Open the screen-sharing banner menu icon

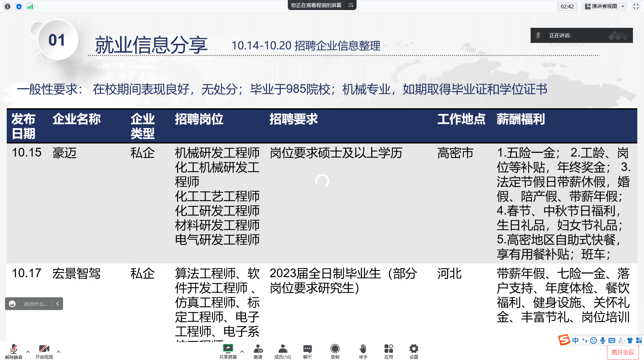coord(351,5)
